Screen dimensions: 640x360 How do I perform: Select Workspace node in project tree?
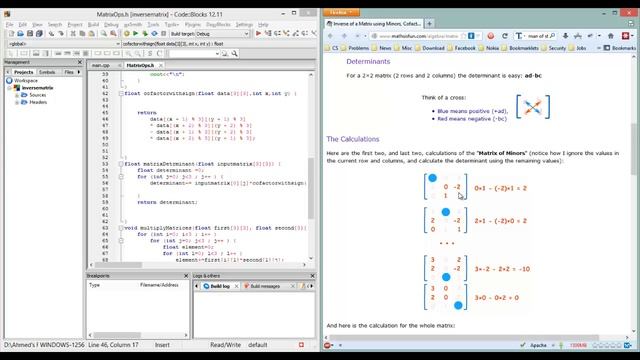[26, 80]
